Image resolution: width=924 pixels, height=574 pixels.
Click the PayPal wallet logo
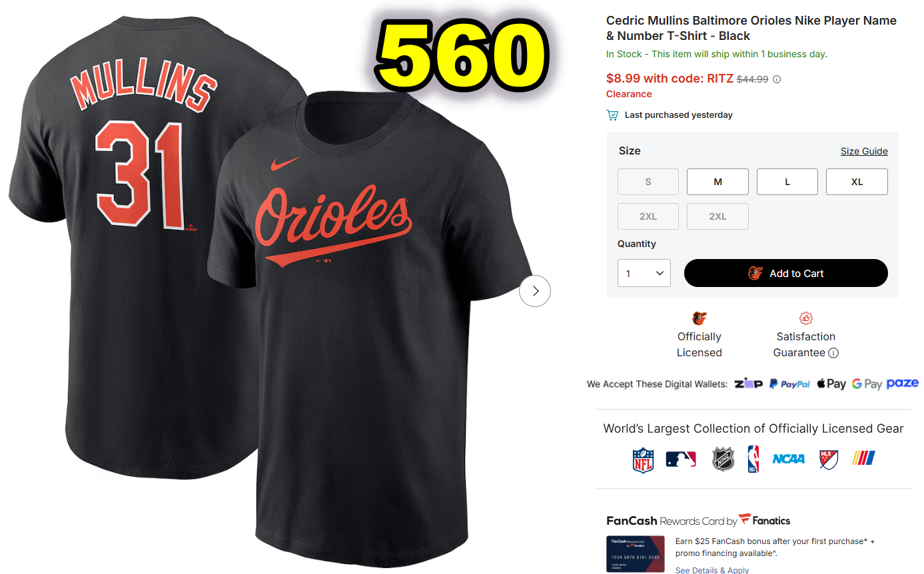click(x=789, y=384)
